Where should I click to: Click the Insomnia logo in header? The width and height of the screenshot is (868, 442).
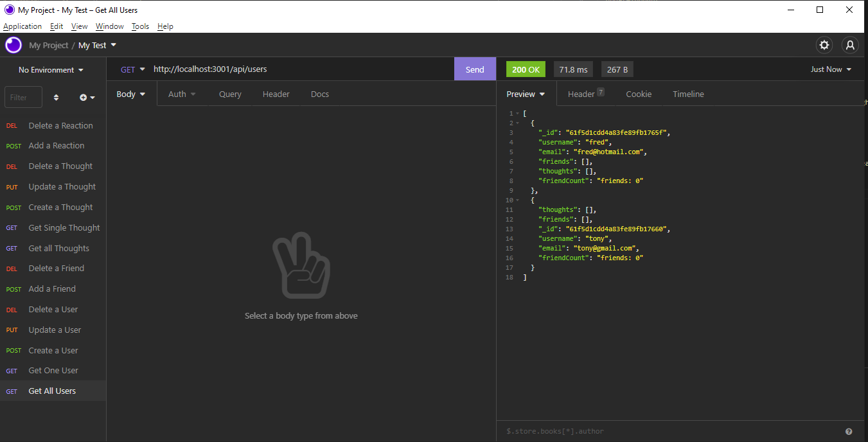click(13, 45)
